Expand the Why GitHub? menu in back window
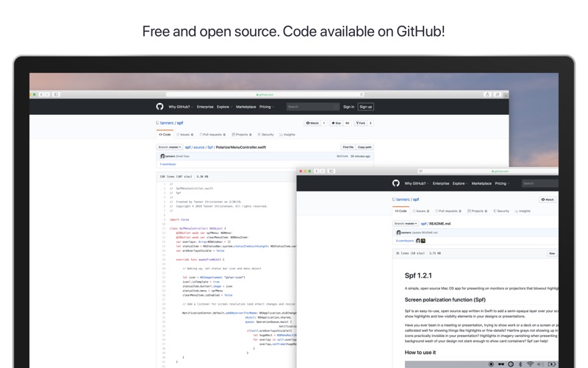The height and width of the screenshot is (368, 588). point(180,107)
